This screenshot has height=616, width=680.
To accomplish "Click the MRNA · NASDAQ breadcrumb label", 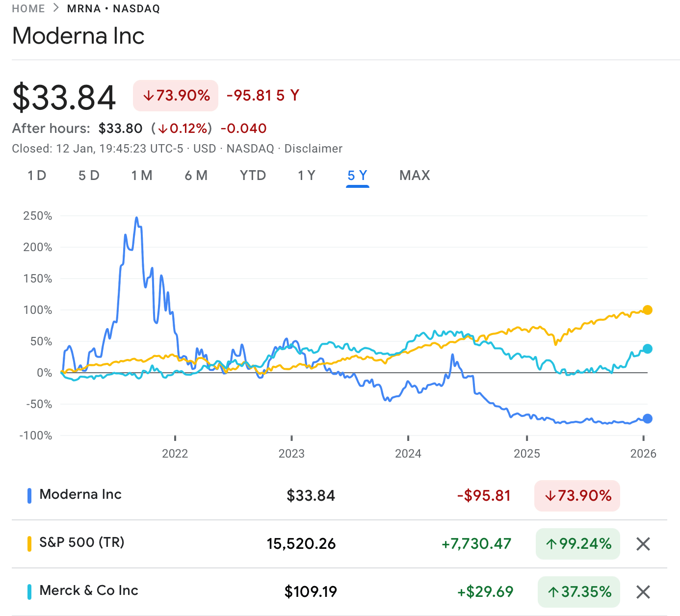I will (x=112, y=8).
